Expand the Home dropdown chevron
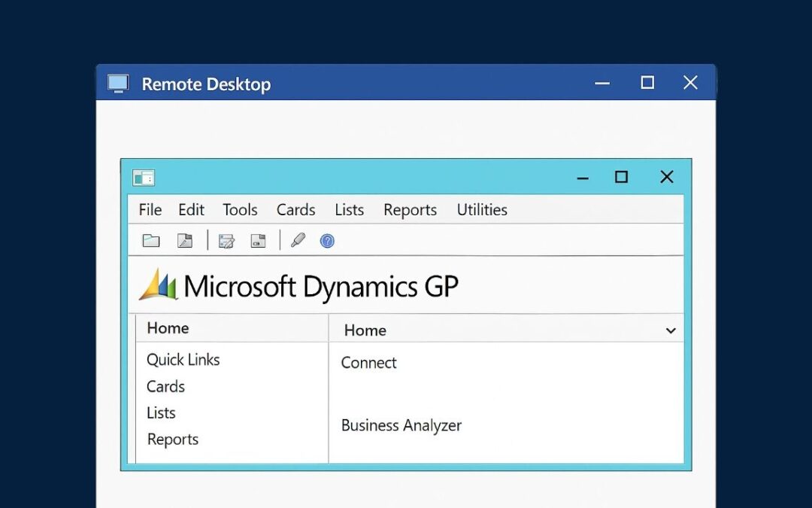Viewport: 812px width, 508px height. (670, 330)
